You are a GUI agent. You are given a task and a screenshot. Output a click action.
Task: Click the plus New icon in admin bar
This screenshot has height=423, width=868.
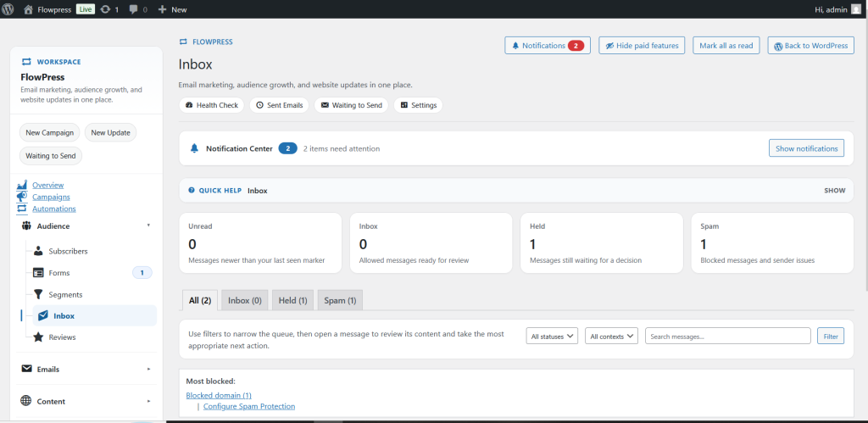[162, 9]
